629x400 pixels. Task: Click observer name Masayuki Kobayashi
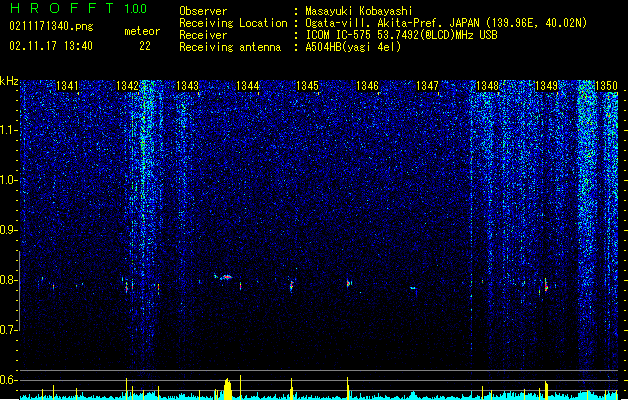pos(359,11)
